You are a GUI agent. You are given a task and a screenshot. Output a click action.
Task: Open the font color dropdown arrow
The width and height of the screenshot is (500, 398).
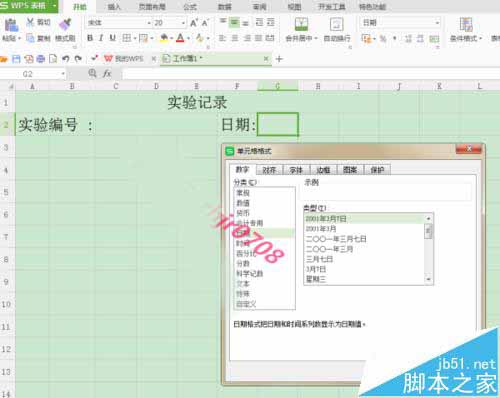pyautogui.click(x=189, y=38)
